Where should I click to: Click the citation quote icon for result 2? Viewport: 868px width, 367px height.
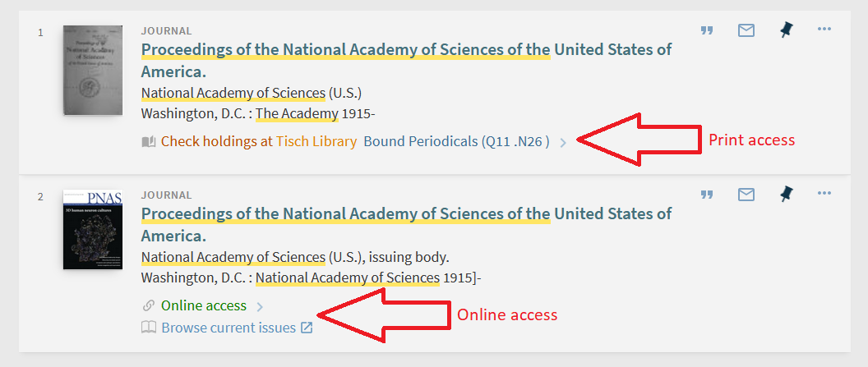[706, 195]
